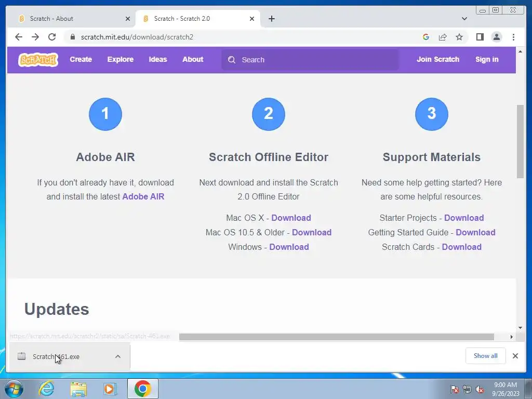
Task: Open the About menu item
Action: pyautogui.click(x=193, y=59)
